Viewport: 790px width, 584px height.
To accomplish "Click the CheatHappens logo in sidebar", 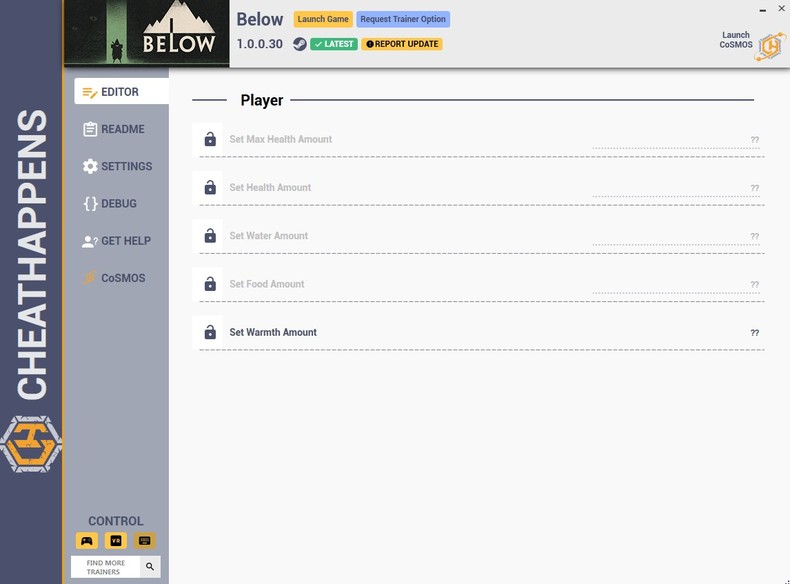I will click(x=30, y=443).
